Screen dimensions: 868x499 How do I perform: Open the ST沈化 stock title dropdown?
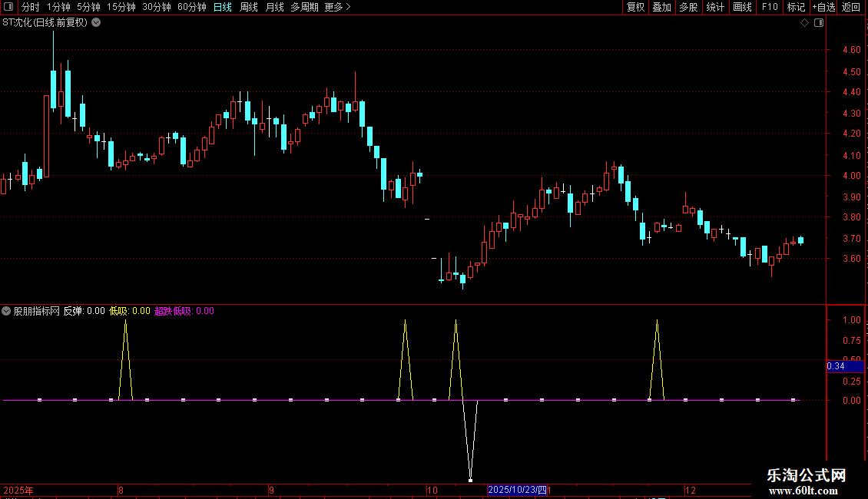(96, 23)
